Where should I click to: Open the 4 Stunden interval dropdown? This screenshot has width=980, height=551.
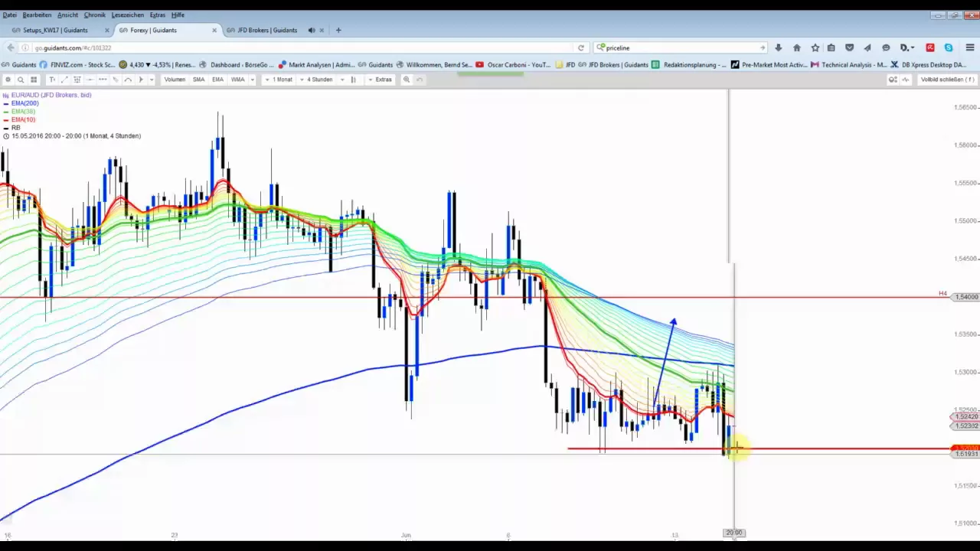[315, 80]
